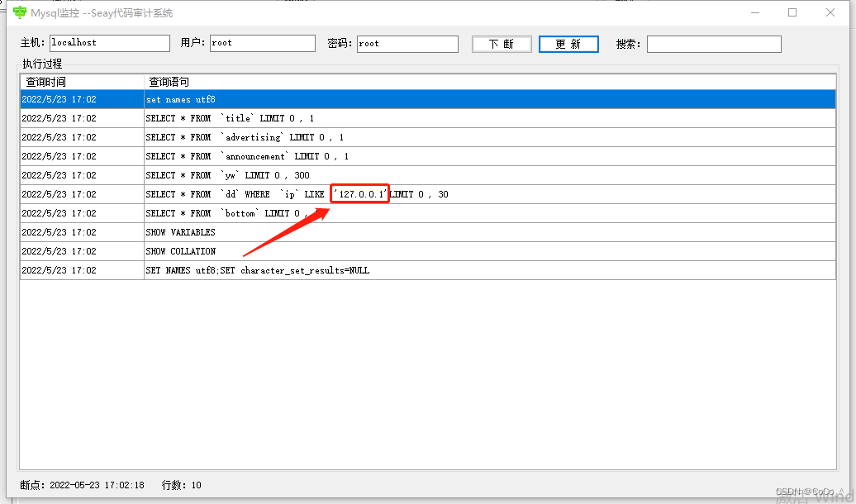
Task: Click the 用户 username input field
Action: point(263,43)
